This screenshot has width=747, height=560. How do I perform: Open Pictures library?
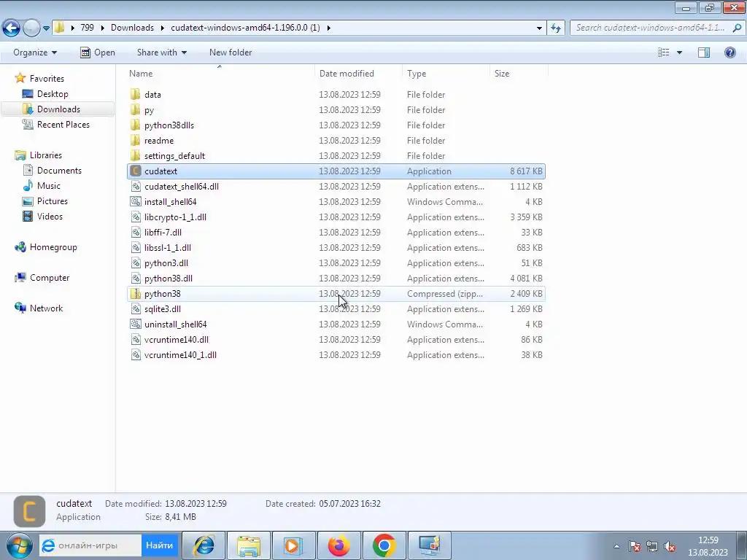pyautogui.click(x=52, y=201)
